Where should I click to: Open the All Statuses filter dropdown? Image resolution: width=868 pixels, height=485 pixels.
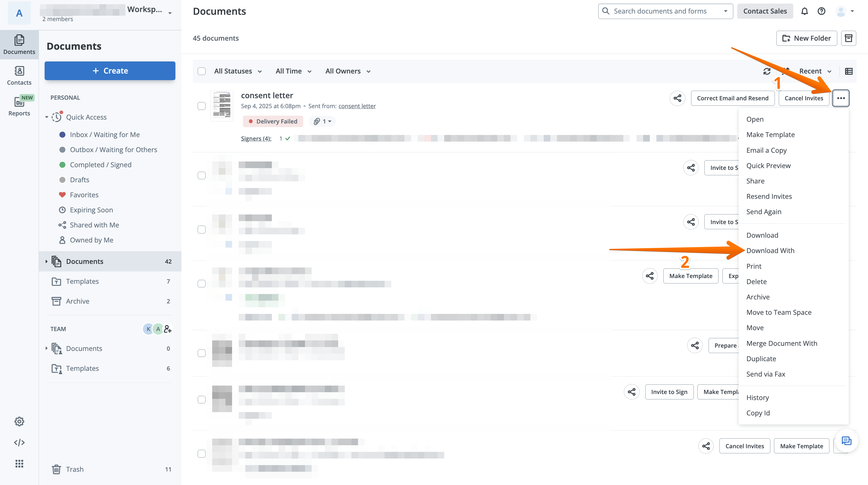point(238,71)
